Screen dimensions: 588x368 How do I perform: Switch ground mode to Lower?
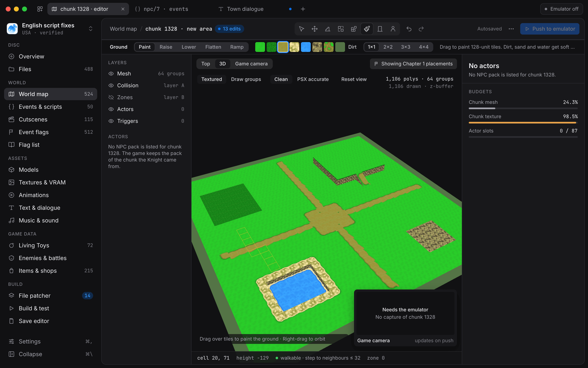189,47
